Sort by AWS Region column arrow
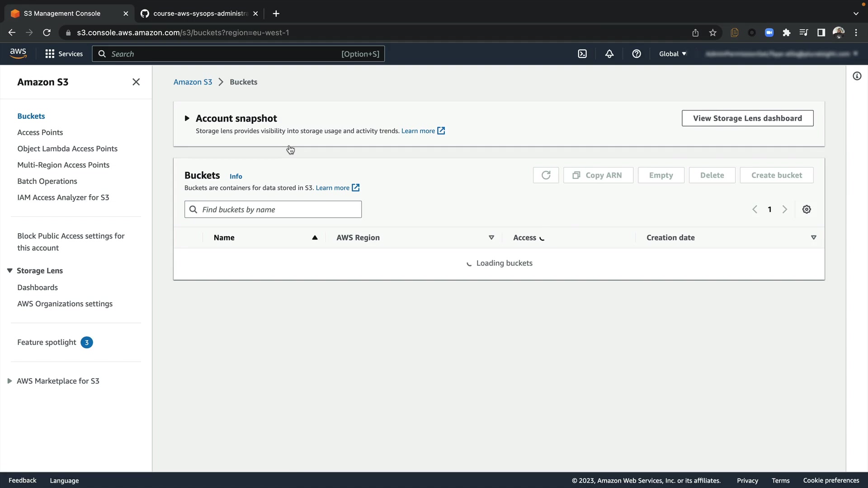The image size is (868, 488). (491, 238)
